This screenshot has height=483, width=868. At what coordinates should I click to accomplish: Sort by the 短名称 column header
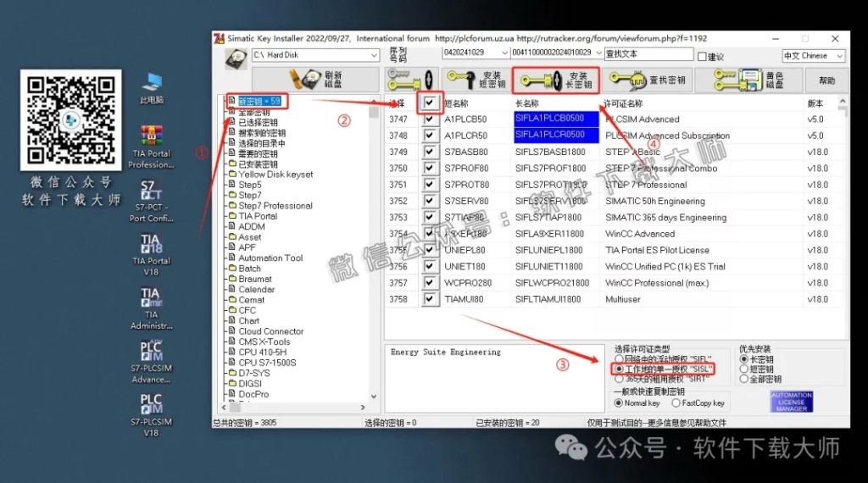point(456,103)
